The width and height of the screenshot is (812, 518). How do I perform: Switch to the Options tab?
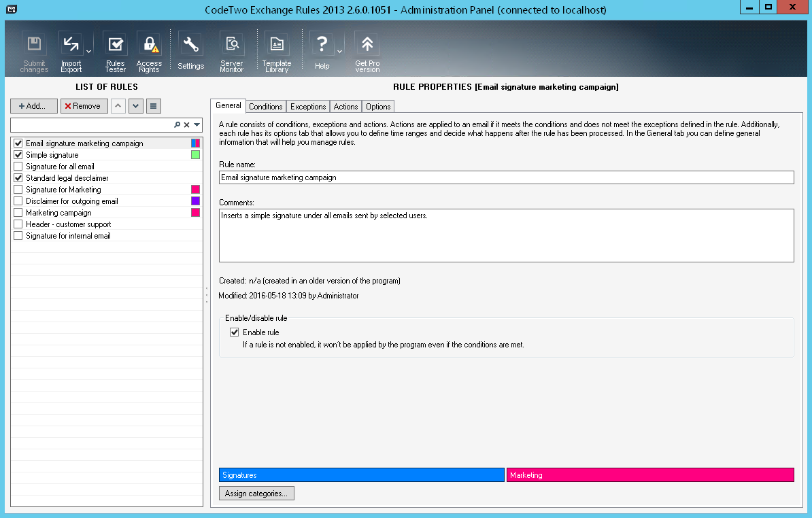[378, 107]
